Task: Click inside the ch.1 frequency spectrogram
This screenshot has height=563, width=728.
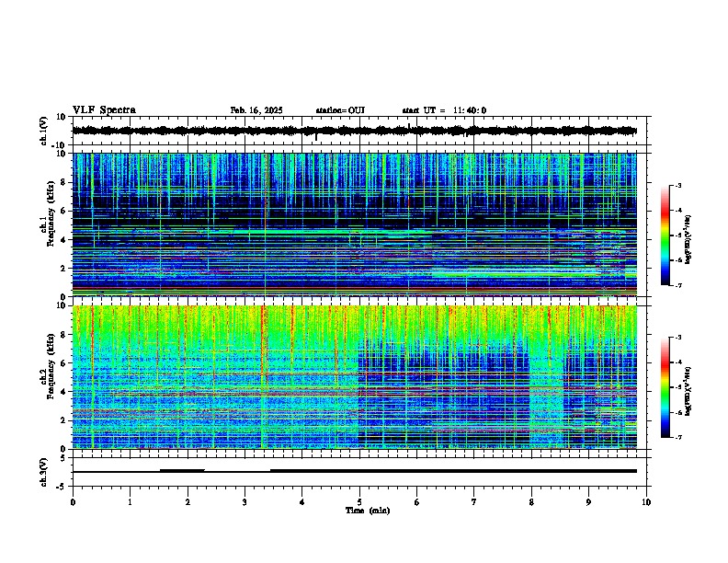Action: coord(355,224)
